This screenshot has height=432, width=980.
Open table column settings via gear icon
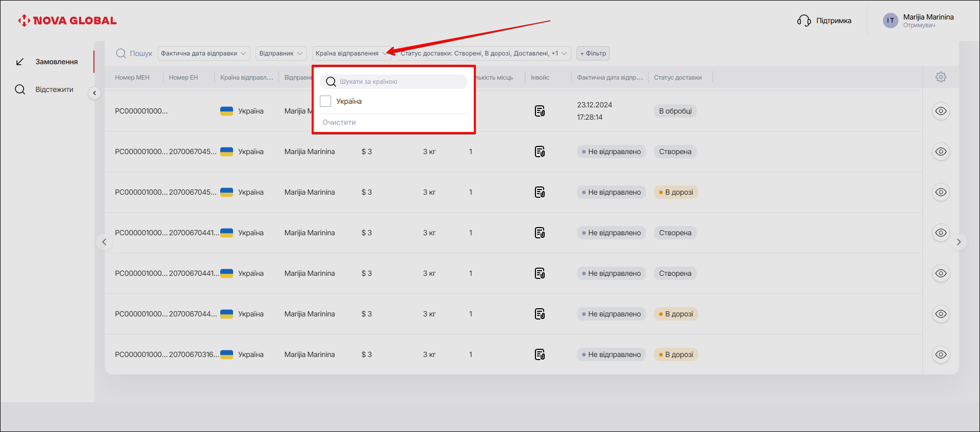tap(940, 77)
